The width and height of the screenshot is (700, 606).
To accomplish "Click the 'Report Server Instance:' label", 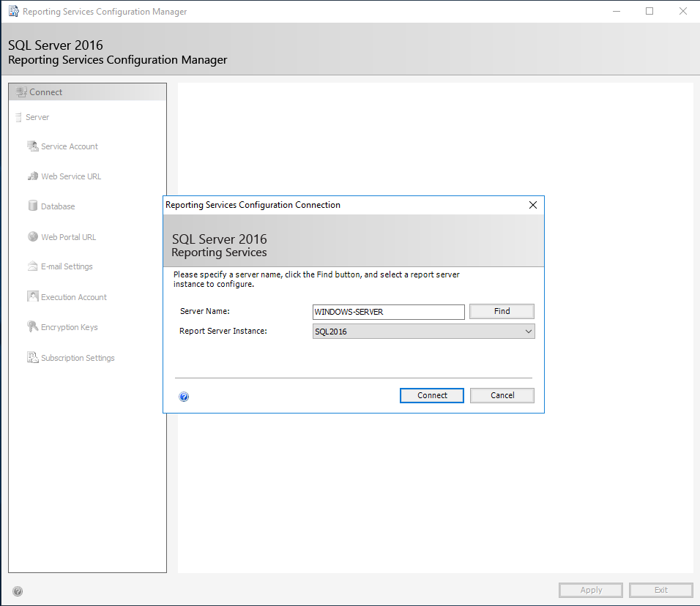I will [223, 331].
